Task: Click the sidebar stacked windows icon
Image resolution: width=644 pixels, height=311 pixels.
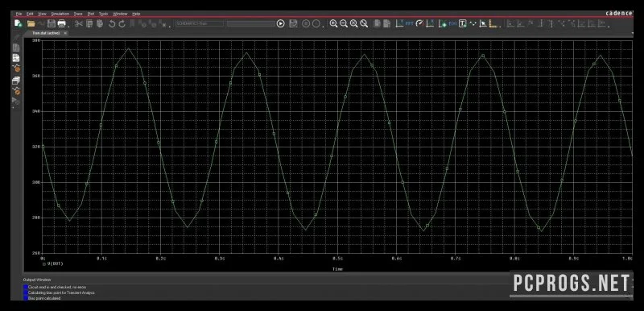Action: coord(16,81)
